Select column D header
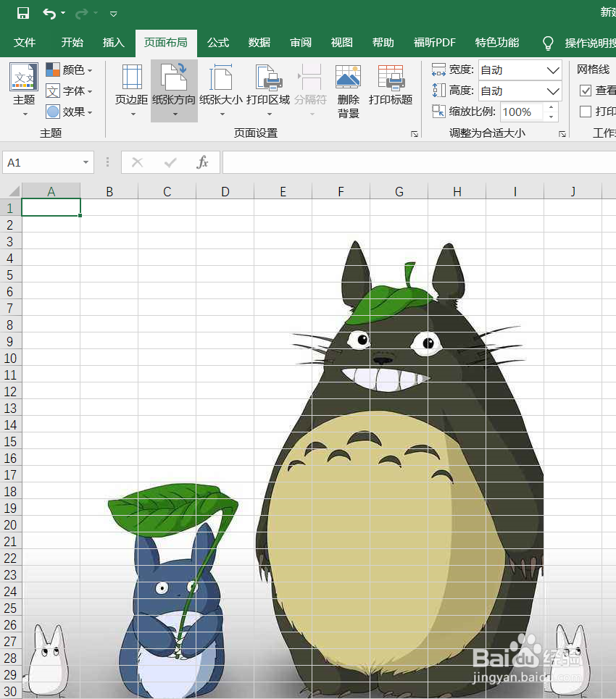Viewport: 616px width, 699px height. [225, 191]
